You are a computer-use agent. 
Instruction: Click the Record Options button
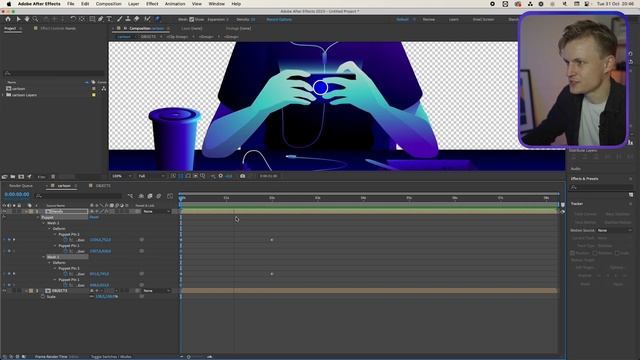click(279, 19)
